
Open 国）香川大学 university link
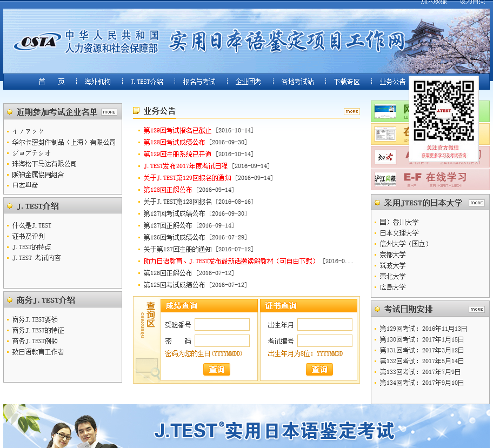399,222
